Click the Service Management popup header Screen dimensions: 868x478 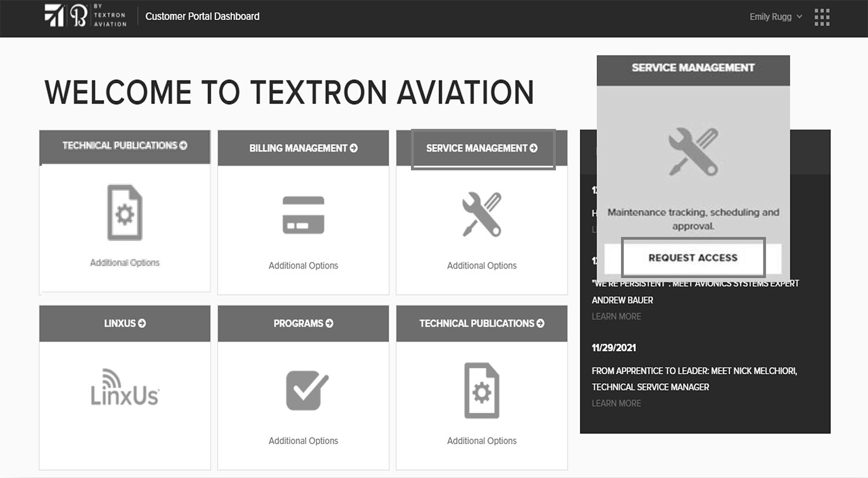click(x=693, y=70)
